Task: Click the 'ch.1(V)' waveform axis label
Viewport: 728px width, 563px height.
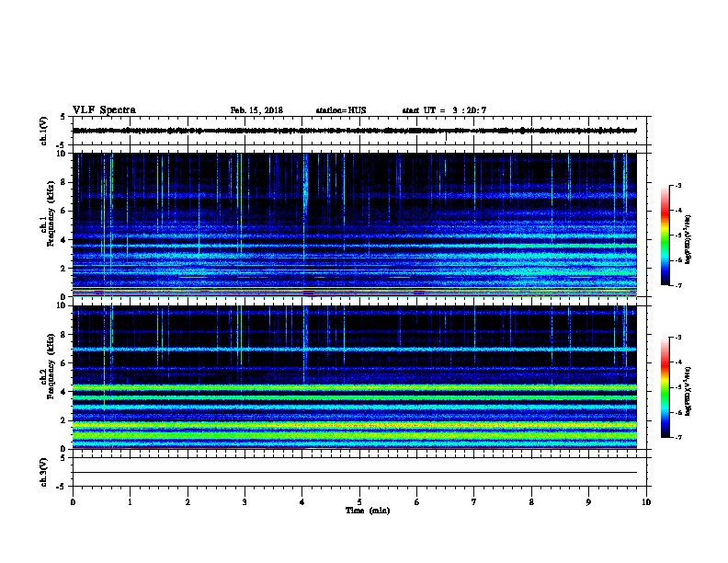Action: 44,131
